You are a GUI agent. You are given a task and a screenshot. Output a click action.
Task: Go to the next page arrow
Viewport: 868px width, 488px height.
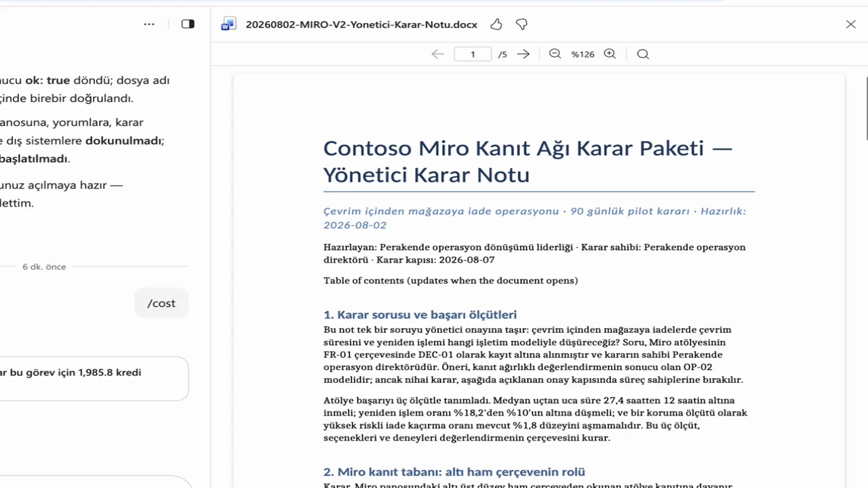(x=523, y=54)
